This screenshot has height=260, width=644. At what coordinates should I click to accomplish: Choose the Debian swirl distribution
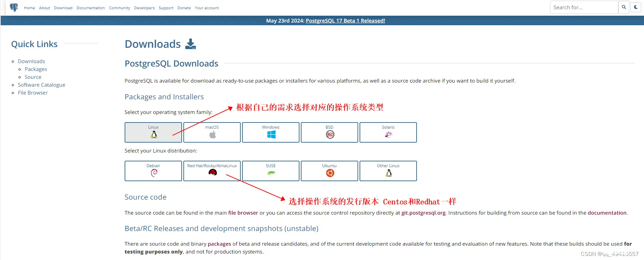coord(153,171)
